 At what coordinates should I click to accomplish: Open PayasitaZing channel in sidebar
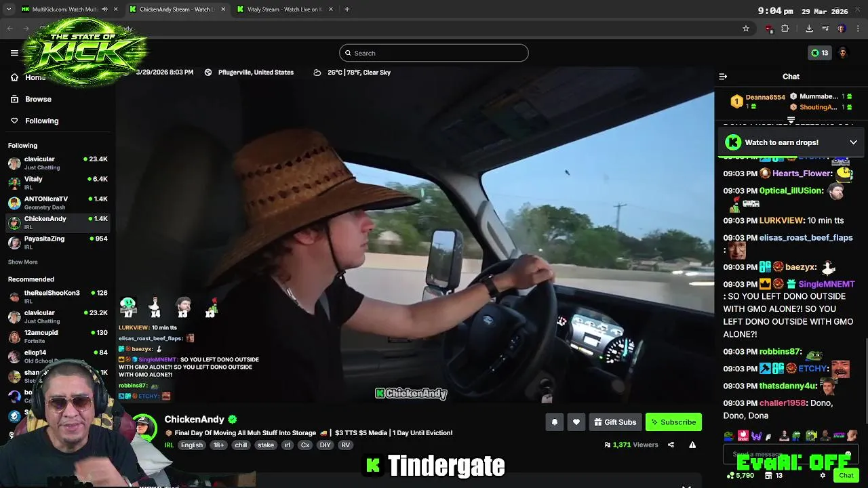point(58,243)
